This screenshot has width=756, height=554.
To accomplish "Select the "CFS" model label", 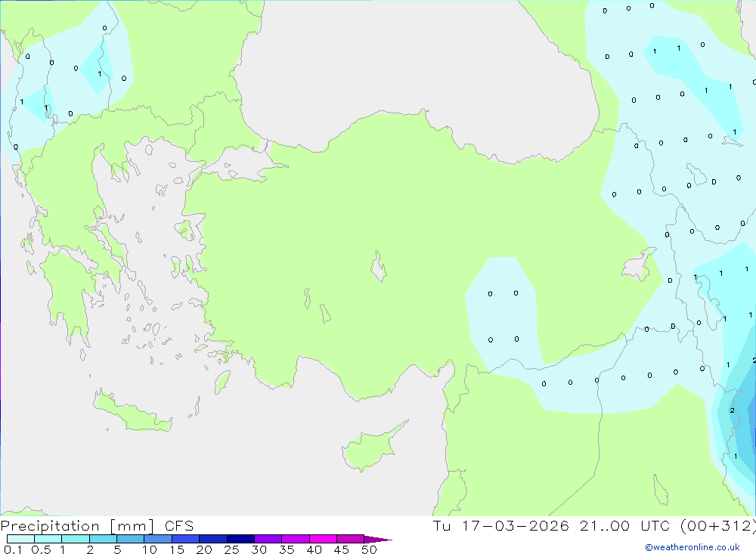I will (179, 526).
